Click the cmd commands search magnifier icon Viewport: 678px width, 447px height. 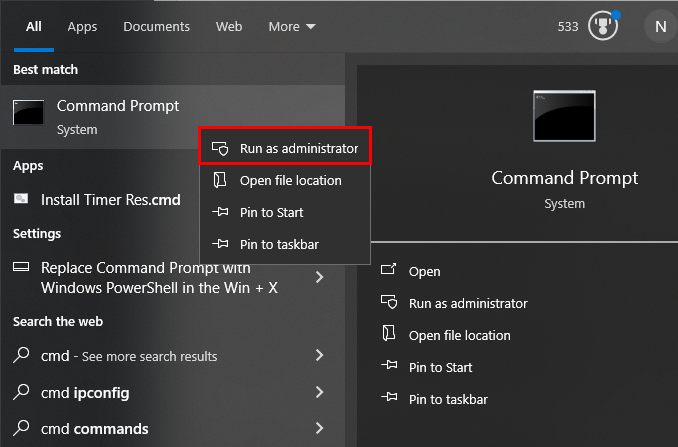(21, 429)
